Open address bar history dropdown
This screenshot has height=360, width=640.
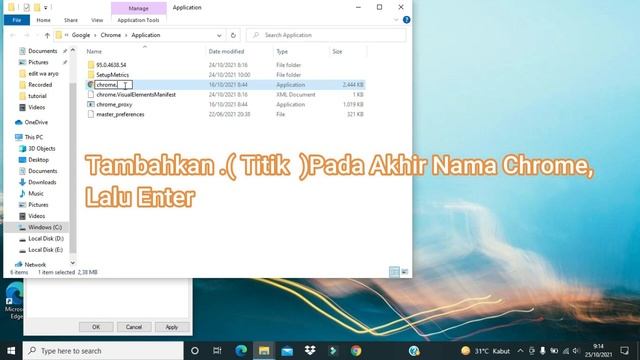coord(219,36)
